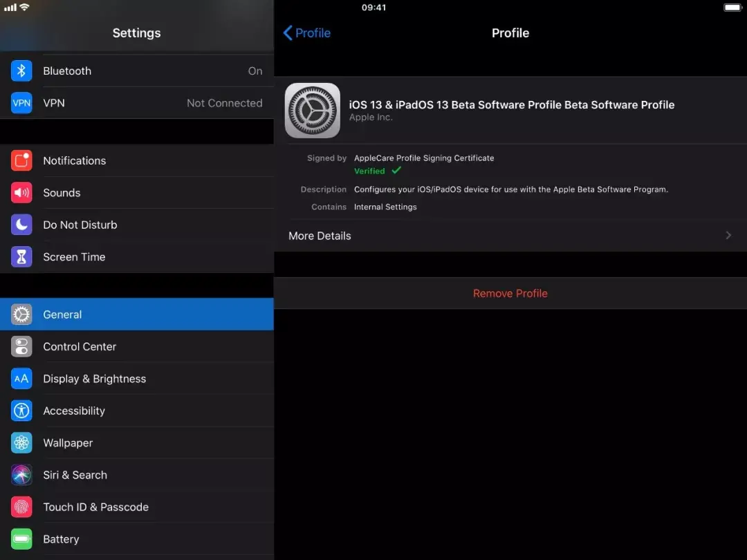Tap the VPN icon
This screenshot has width=747, height=560.
pos(21,103)
